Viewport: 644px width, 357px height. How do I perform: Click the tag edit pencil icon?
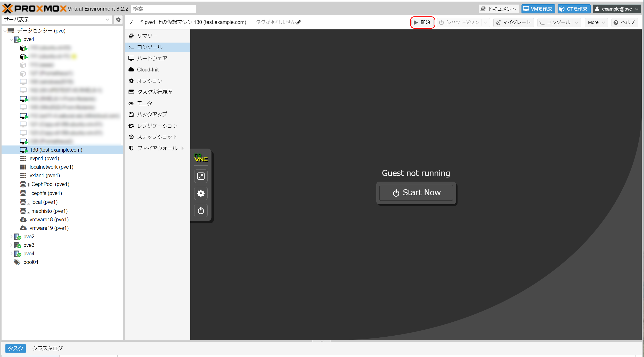pos(299,22)
